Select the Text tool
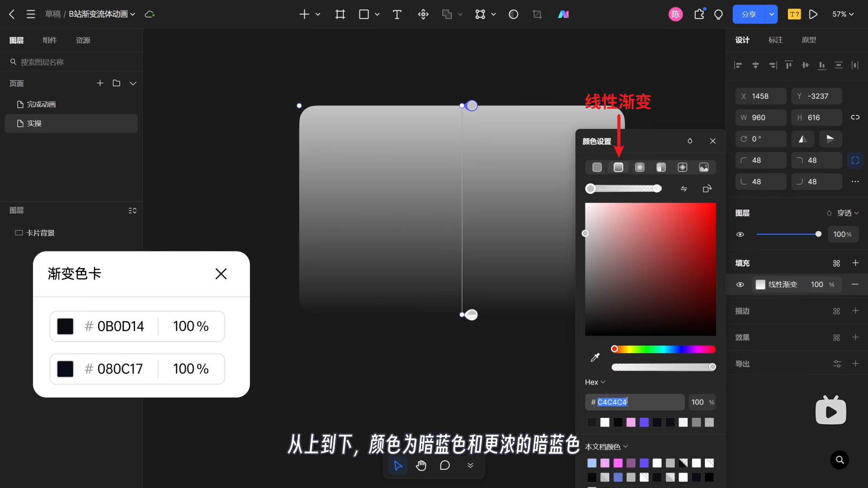Image resolution: width=868 pixels, height=488 pixels. pyautogui.click(x=397, y=14)
